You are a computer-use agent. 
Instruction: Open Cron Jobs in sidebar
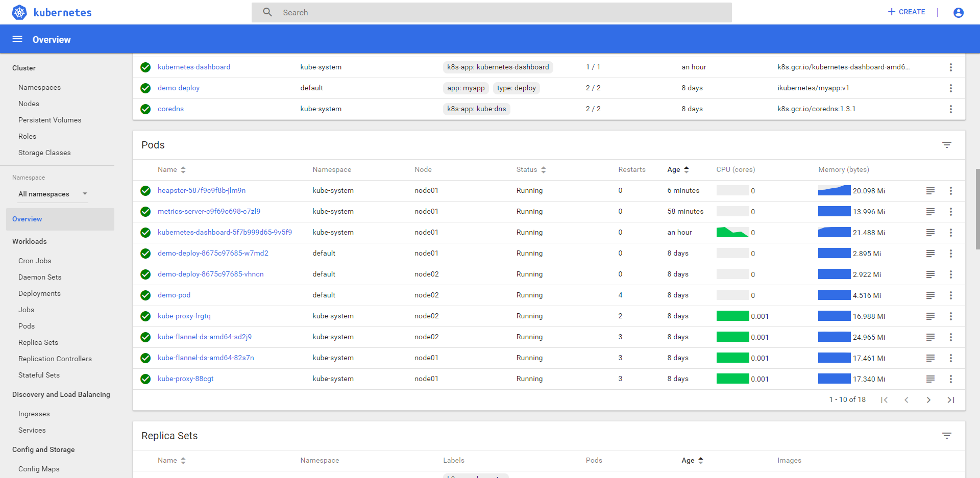tap(35, 261)
